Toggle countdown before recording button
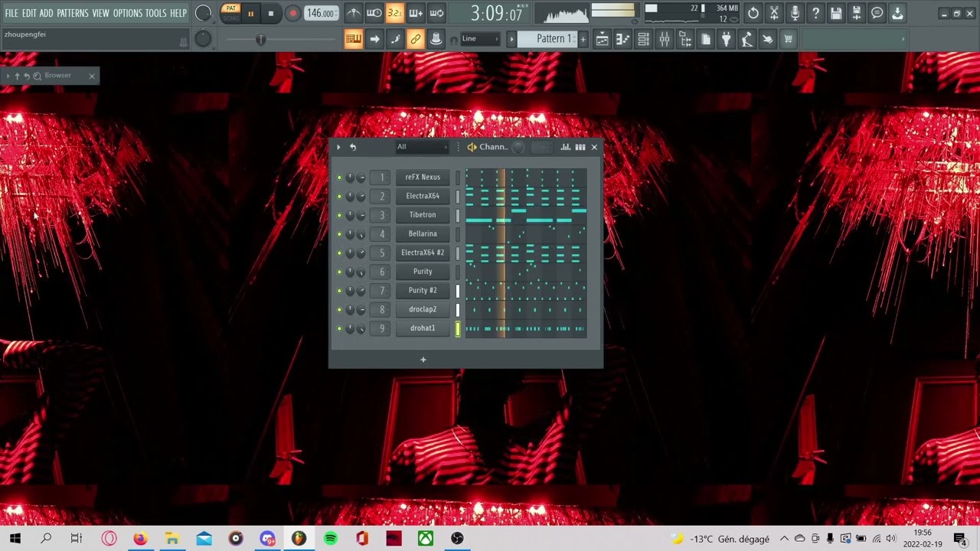Screen dimensions: 980x551 394,13
